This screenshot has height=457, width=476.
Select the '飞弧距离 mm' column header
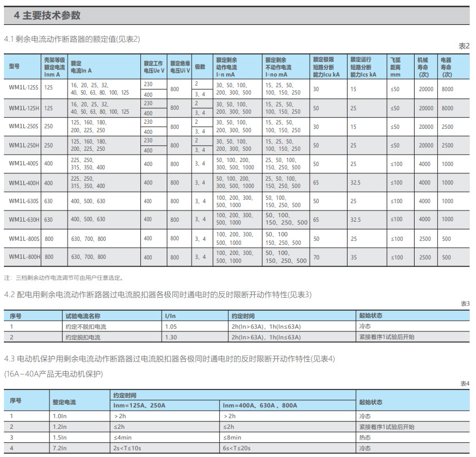396,66
